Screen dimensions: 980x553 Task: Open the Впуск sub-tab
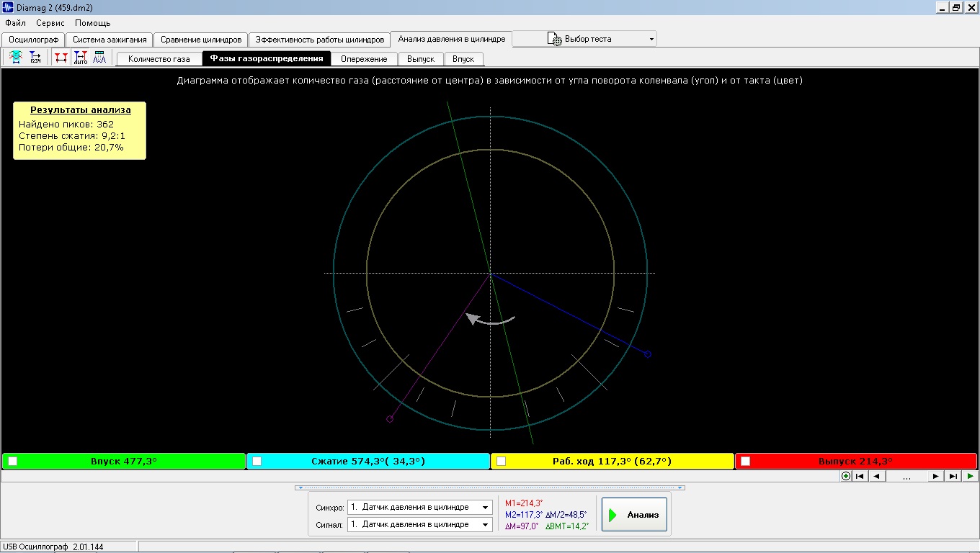(x=463, y=59)
